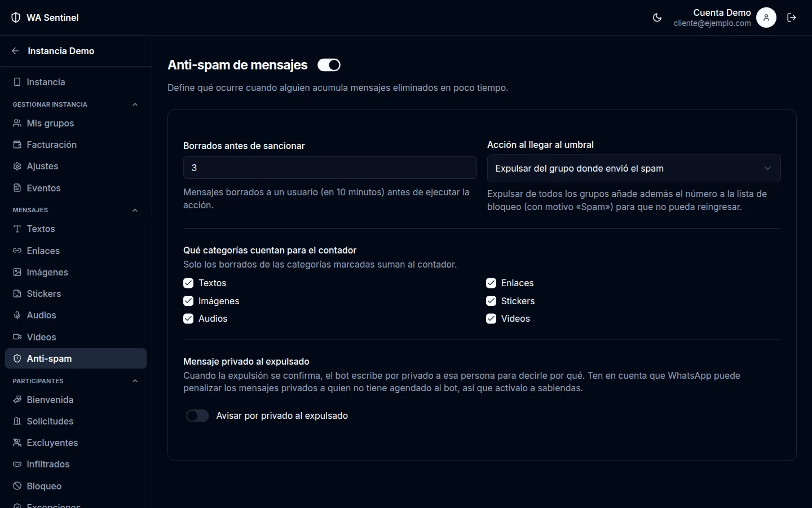Click the logout icon in header
Viewport: 812px width, 508px height.
(x=792, y=17)
